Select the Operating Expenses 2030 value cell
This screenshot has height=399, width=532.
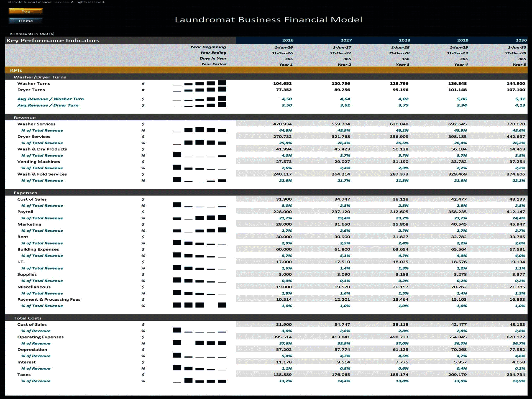pyautogui.click(x=516, y=337)
